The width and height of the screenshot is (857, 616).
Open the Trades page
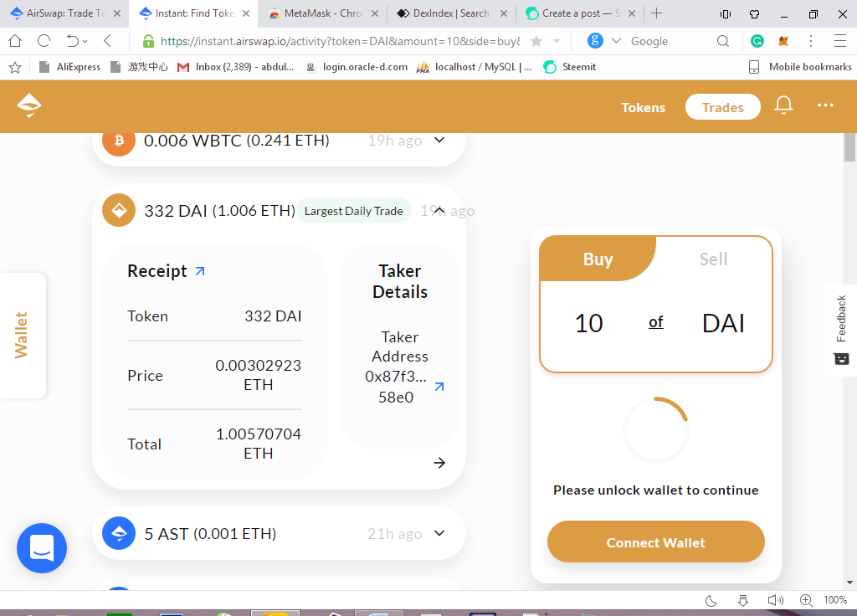(x=722, y=106)
